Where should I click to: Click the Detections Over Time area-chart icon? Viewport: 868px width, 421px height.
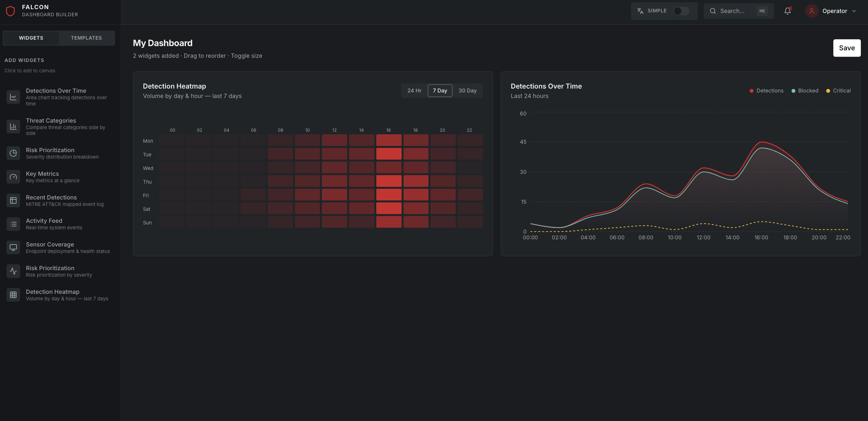(x=13, y=97)
